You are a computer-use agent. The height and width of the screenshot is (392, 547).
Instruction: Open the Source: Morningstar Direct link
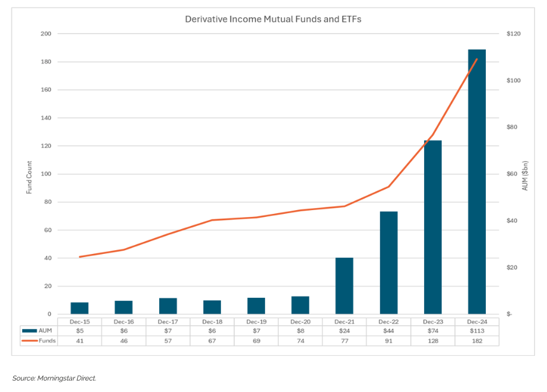click(56, 377)
